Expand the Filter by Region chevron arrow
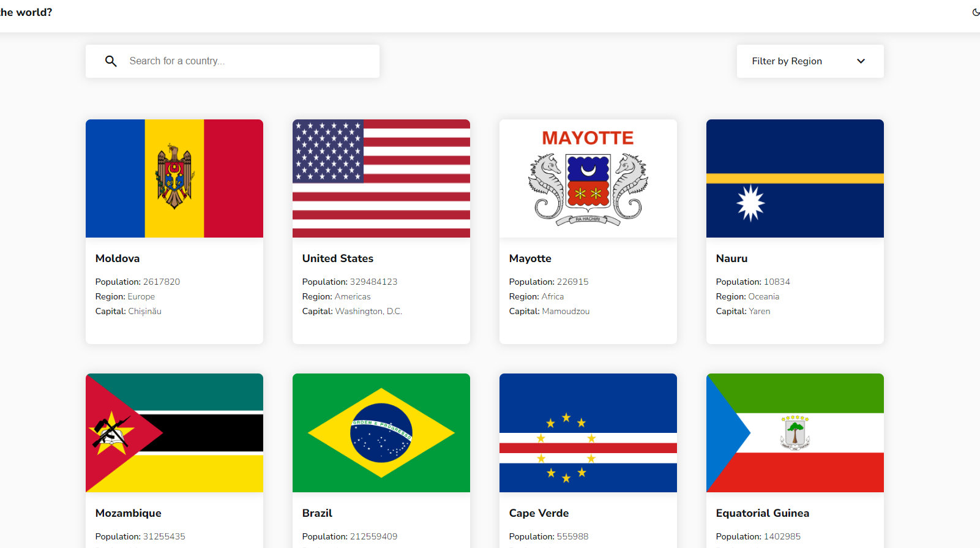The image size is (980, 548). point(861,61)
